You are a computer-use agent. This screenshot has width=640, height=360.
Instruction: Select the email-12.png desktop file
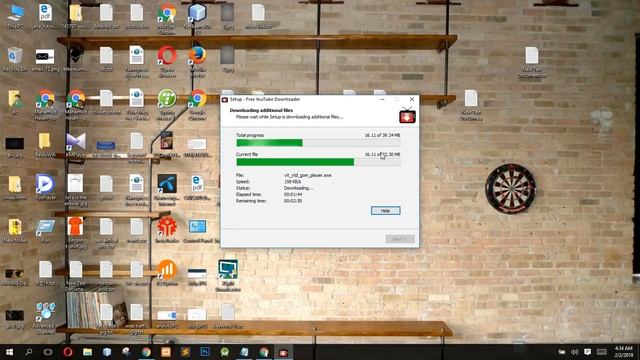click(x=45, y=59)
